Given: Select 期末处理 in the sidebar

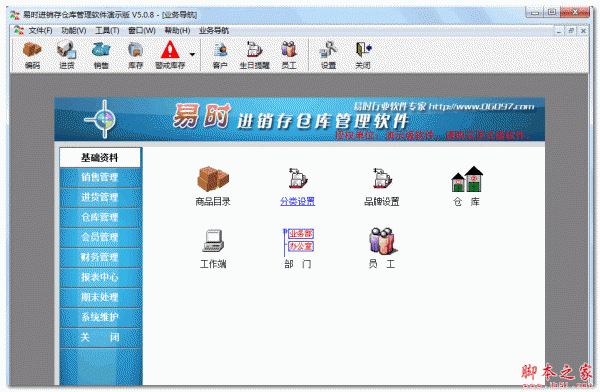Looking at the screenshot, I should point(100,297).
